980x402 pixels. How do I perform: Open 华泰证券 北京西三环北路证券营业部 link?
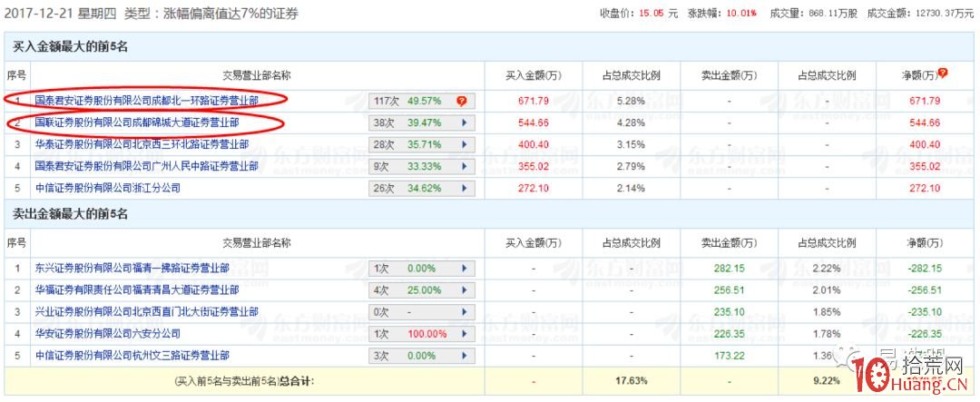142,144
